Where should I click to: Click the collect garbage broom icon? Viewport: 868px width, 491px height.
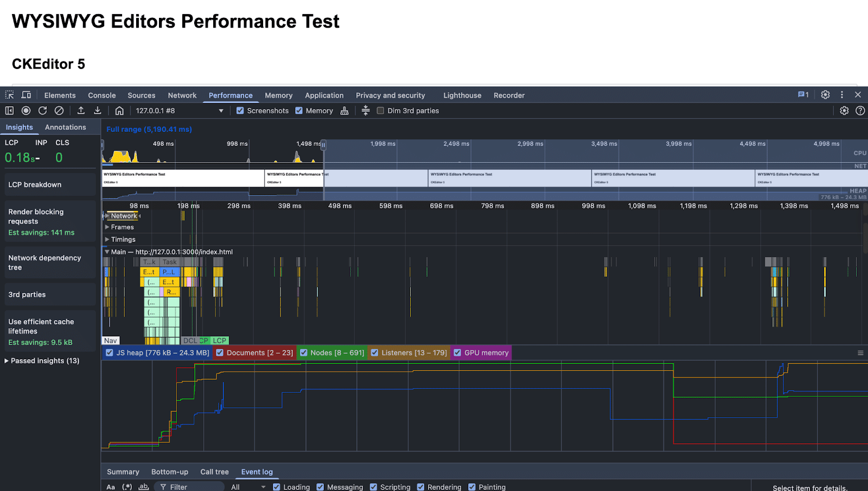click(344, 111)
